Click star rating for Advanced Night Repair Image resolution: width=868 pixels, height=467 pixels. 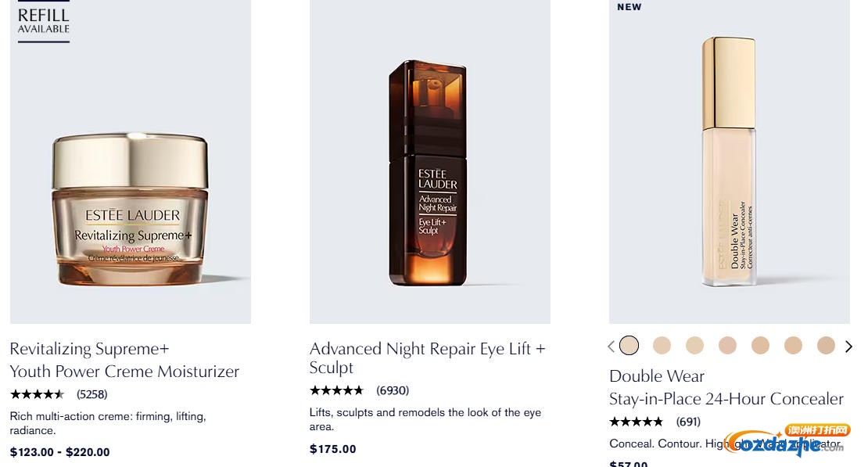tap(336, 390)
